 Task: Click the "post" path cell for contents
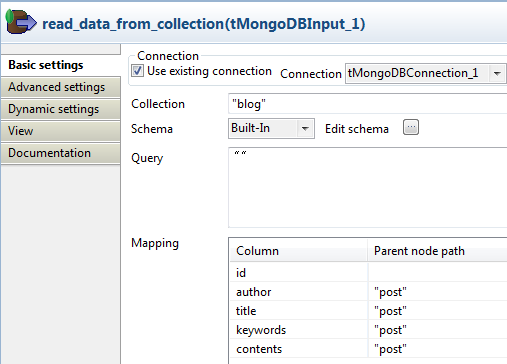438,349
